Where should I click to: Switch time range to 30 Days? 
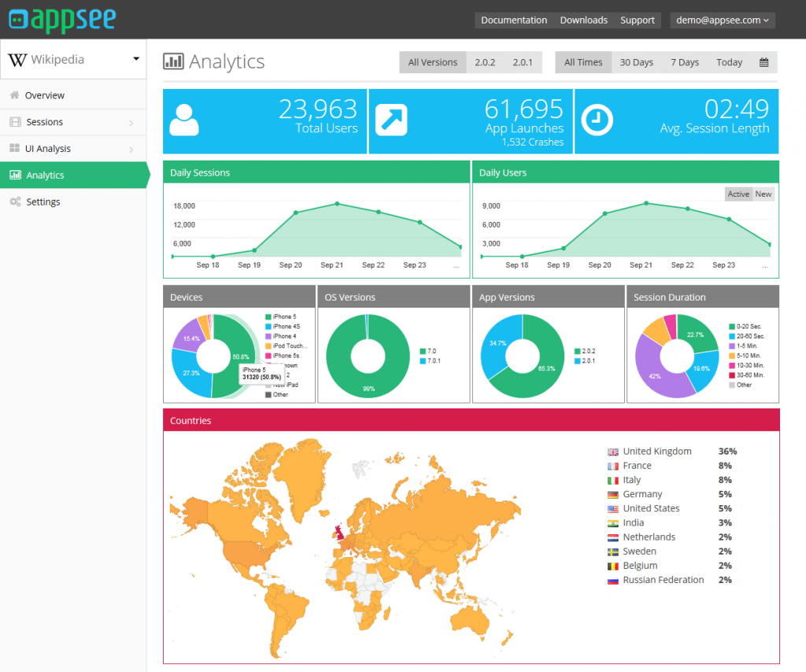636,62
